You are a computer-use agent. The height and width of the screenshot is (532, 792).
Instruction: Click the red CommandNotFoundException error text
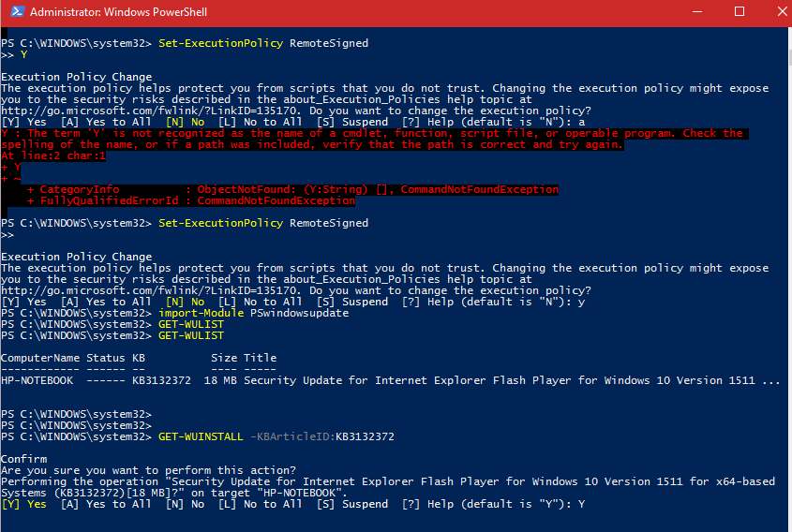tap(292, 200)
